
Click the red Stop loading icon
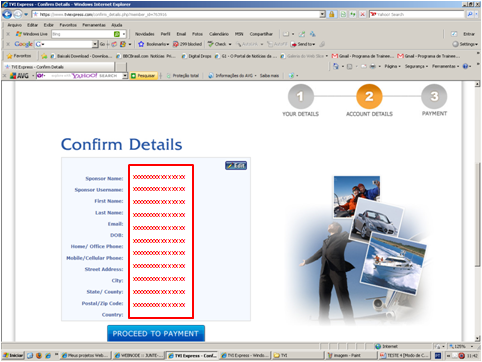[362, 14]
